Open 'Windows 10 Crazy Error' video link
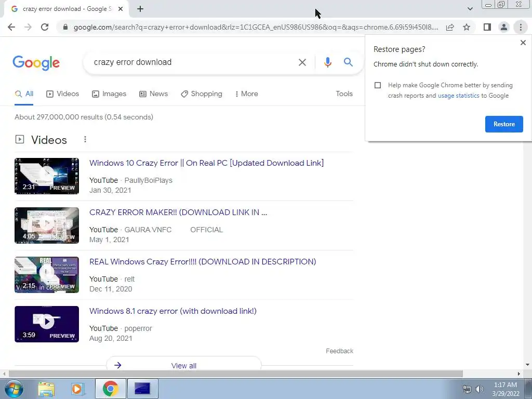The image size is (532, 399). pos(206,163)
